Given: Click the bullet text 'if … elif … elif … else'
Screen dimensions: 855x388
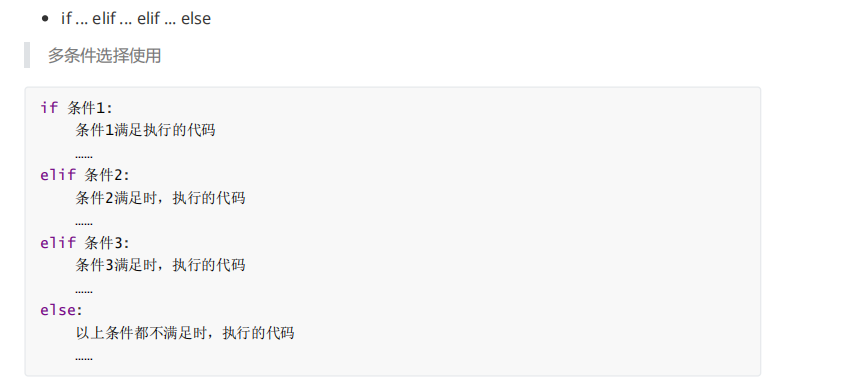Looking at the screenshot, I should click(136, 19).
